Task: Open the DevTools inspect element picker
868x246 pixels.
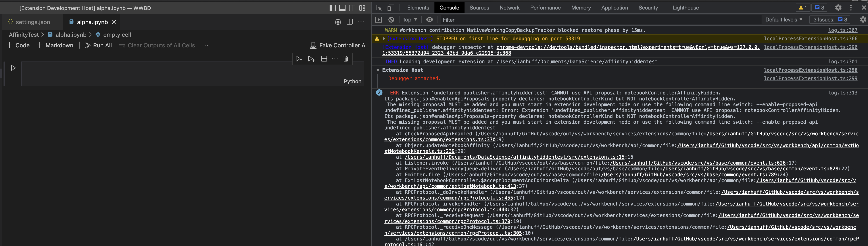Action: click(379, 8)
